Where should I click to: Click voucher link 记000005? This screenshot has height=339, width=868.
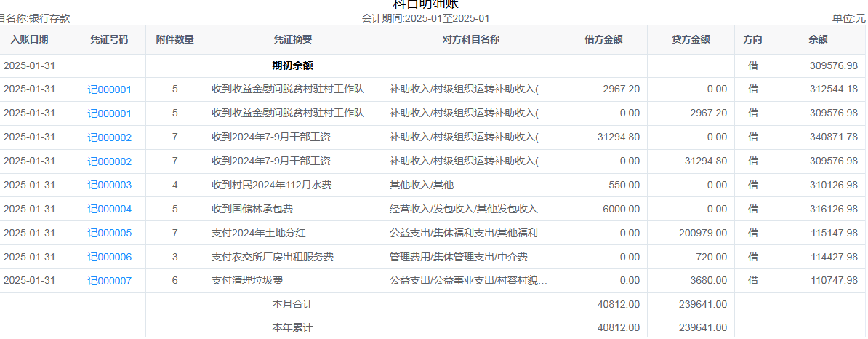pyautogui.click(x=110, y=234)
